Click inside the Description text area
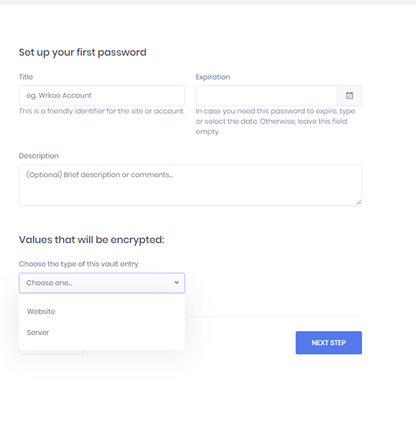Image resolution: width=416 pixels, height=423 pixels. click(x=190, y=185)
